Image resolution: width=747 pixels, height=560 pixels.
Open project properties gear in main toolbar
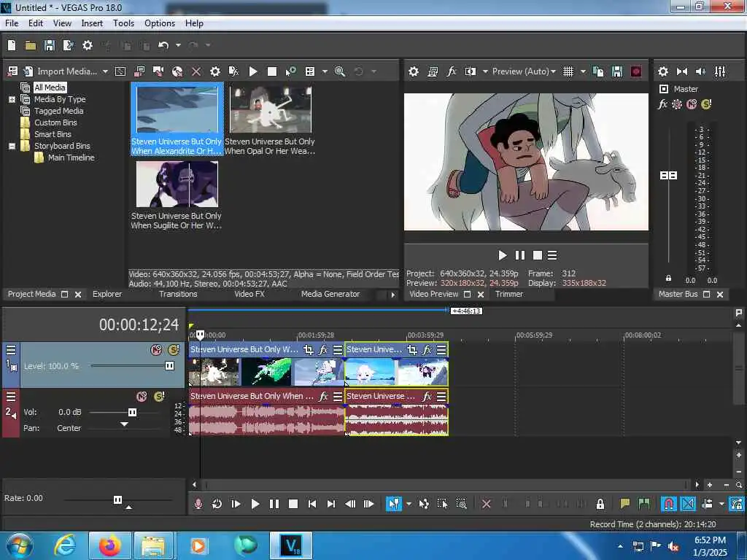[88, 45]
